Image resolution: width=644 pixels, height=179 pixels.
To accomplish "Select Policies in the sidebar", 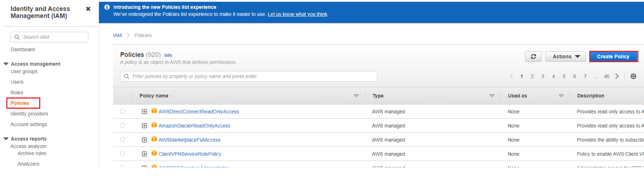I will [20, 103].
